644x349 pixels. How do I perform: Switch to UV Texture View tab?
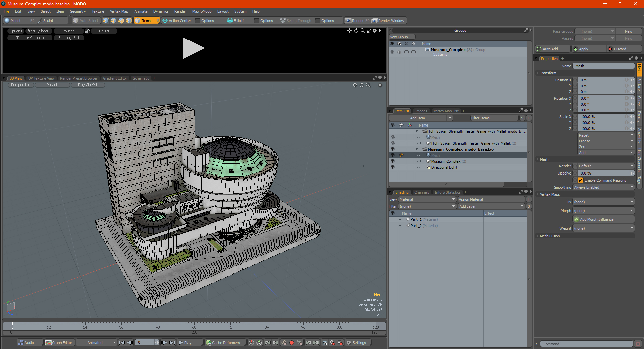click(41, 78)
